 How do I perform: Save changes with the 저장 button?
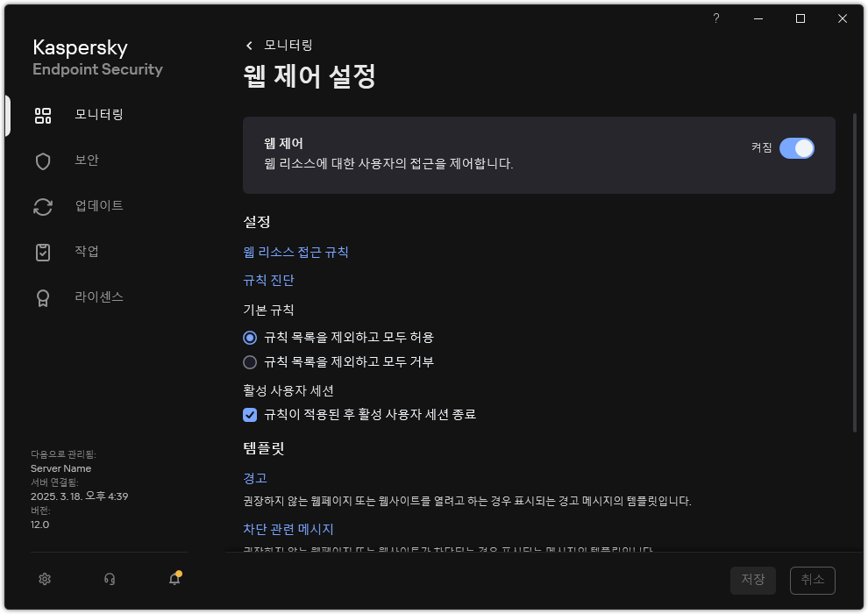coord(753,580)
